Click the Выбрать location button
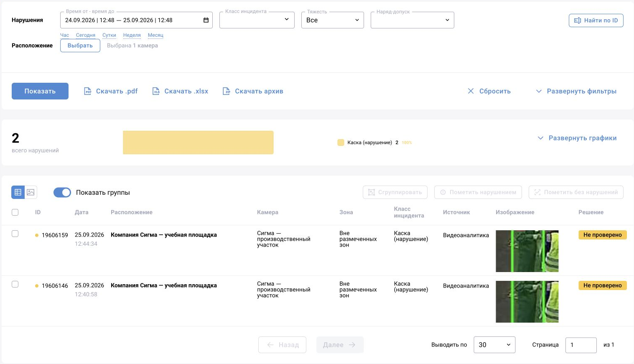Image resolution: width=634 pixels, height=364 pixels. pyautogui.click(x=80, y=46)
